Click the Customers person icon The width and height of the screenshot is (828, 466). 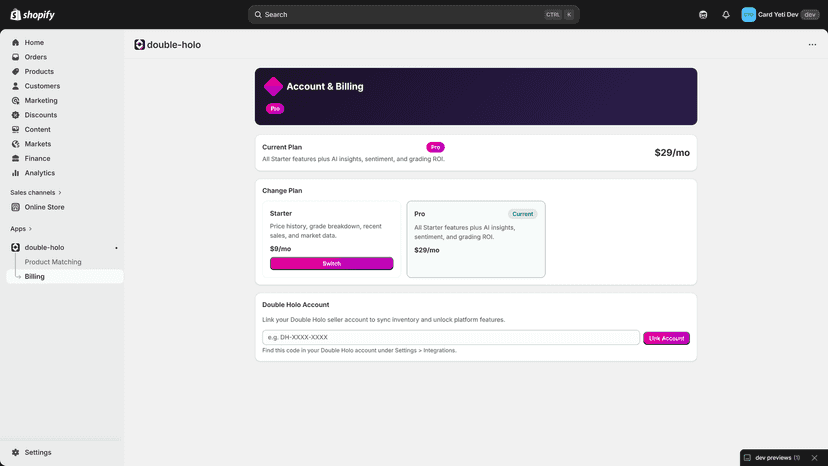coord(15,86)
